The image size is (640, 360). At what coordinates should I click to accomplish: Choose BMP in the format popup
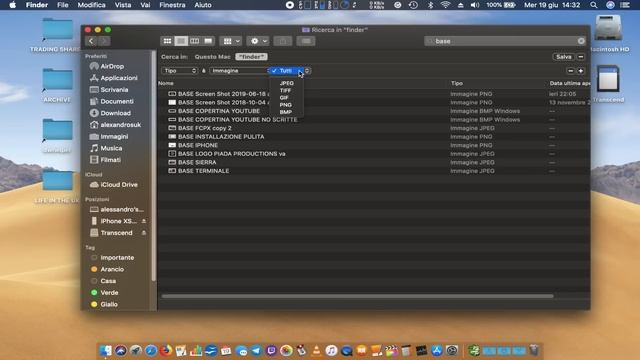[x=286, y=112]
